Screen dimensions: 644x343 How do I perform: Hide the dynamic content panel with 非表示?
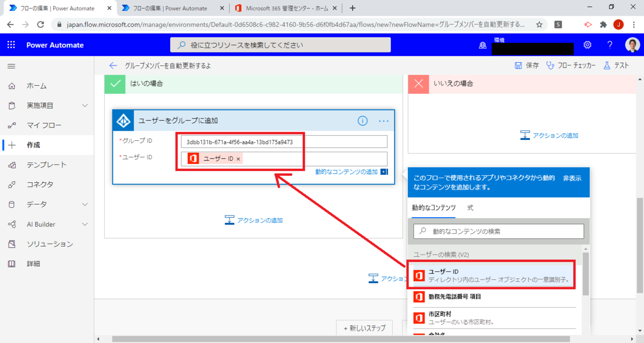pyautogui.click(x=572, y=178)
